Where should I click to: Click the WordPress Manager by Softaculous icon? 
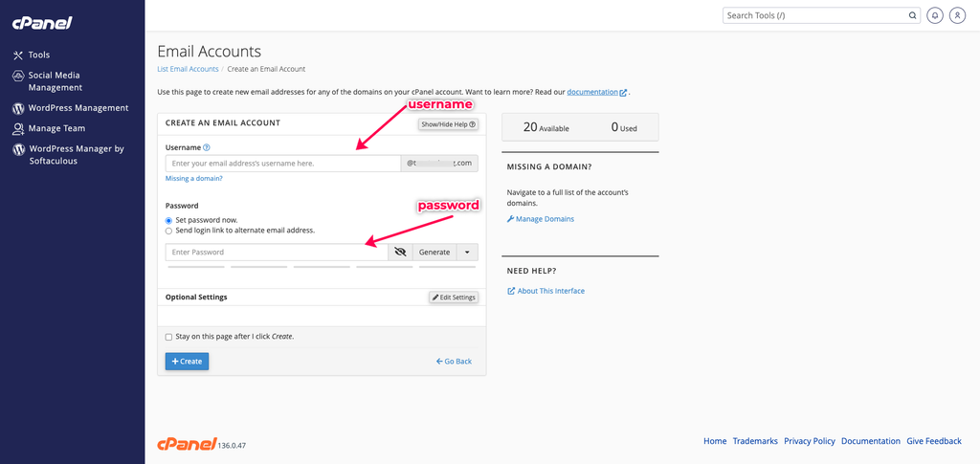pyautogui.click(x=18, y=149)
